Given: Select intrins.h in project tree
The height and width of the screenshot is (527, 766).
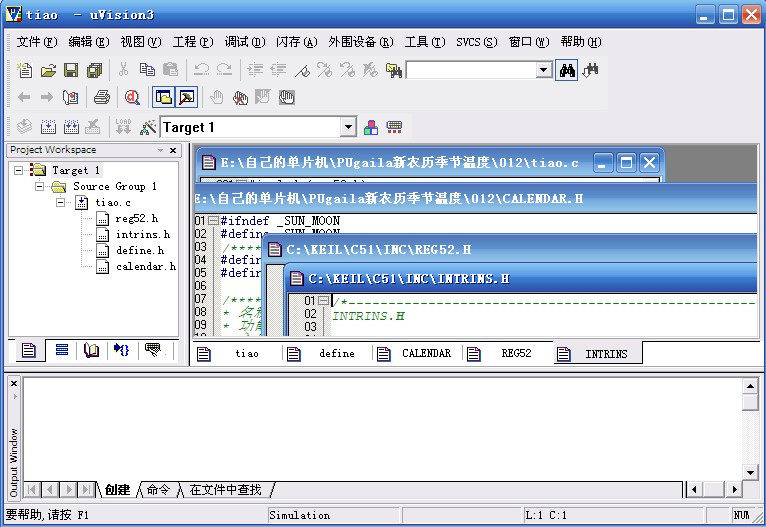Looking at the screenshot, I should 143,234.
